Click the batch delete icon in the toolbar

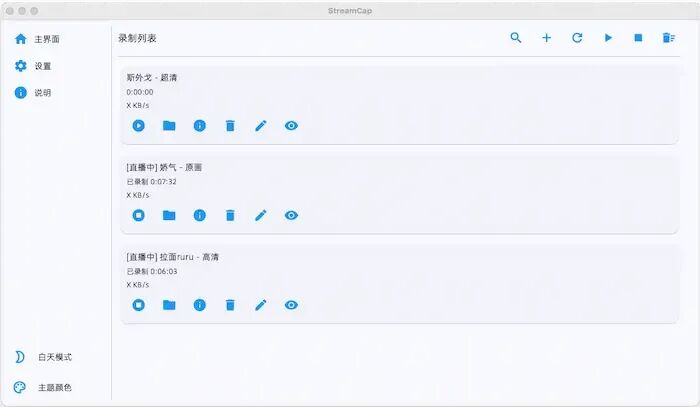pyautogui.click(x=669, y=38)
